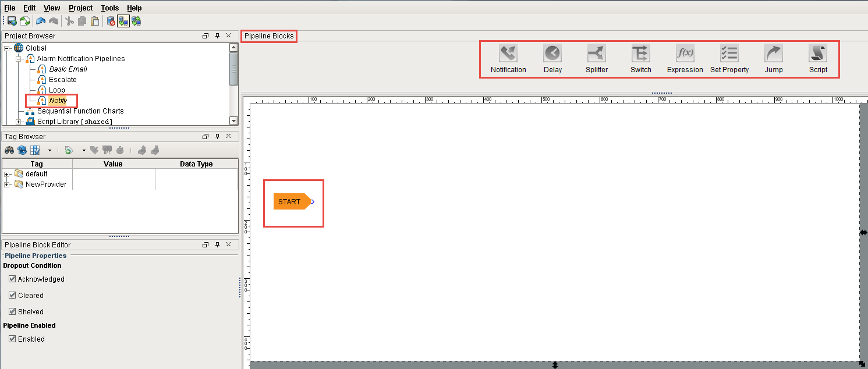Open tag search with the binoculars icon

coord(9,150)
